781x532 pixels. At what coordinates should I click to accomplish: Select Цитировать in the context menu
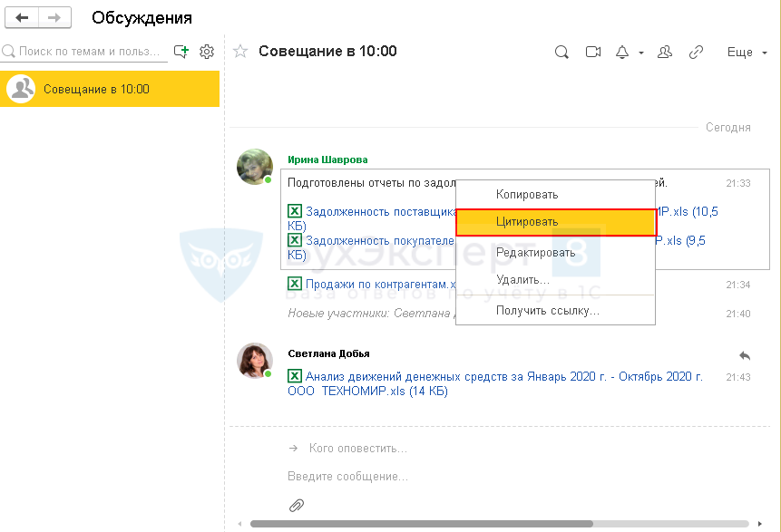(x=555, y=222)
